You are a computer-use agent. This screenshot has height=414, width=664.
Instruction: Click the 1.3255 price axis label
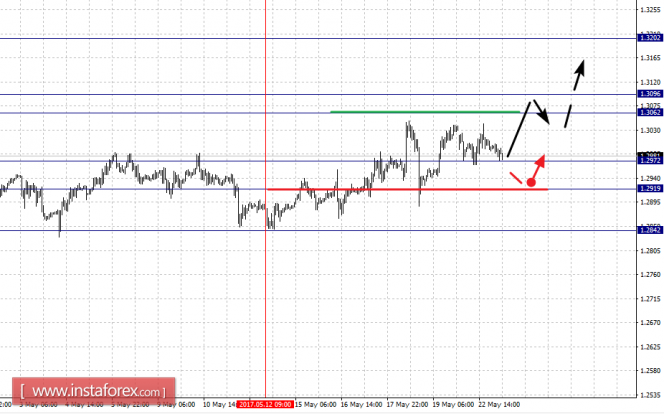point(651,9)
